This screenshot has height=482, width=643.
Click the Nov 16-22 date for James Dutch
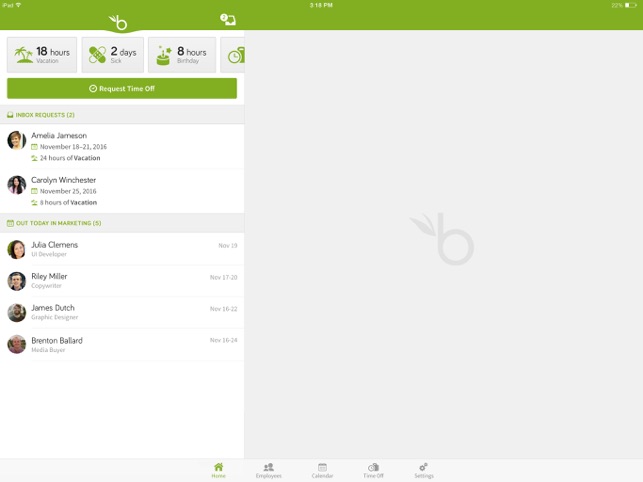click(x=223, y=309)
